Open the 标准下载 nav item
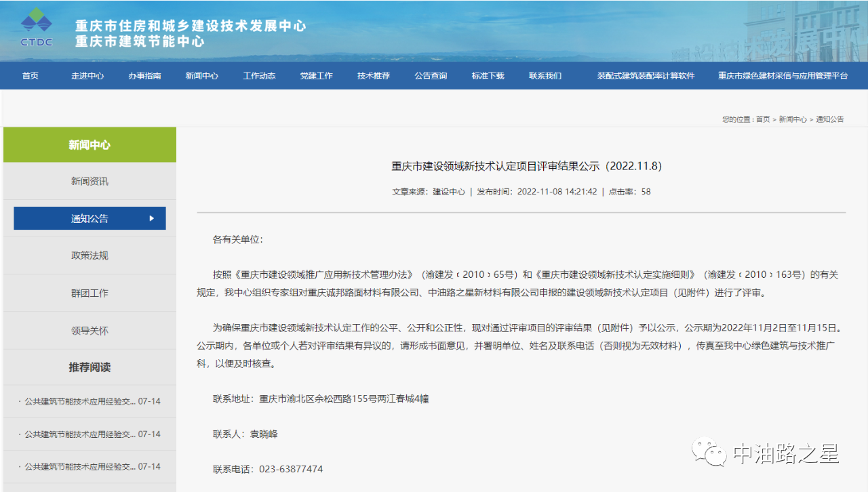Image resolution: width=868 pixels, height=492 pixels. pyautogui.click(x=488, y=76)
